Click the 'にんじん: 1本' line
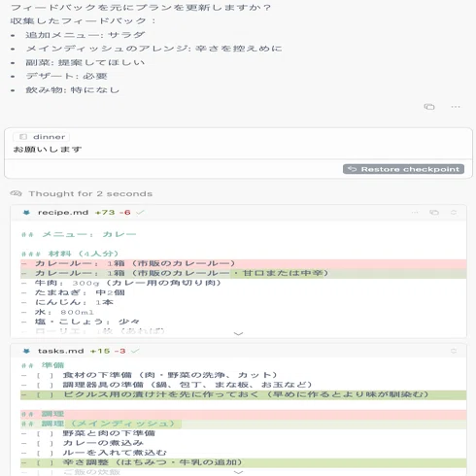The width and height of the screenshot is (476, 476). pyautogui.click(x=67, y=302)
